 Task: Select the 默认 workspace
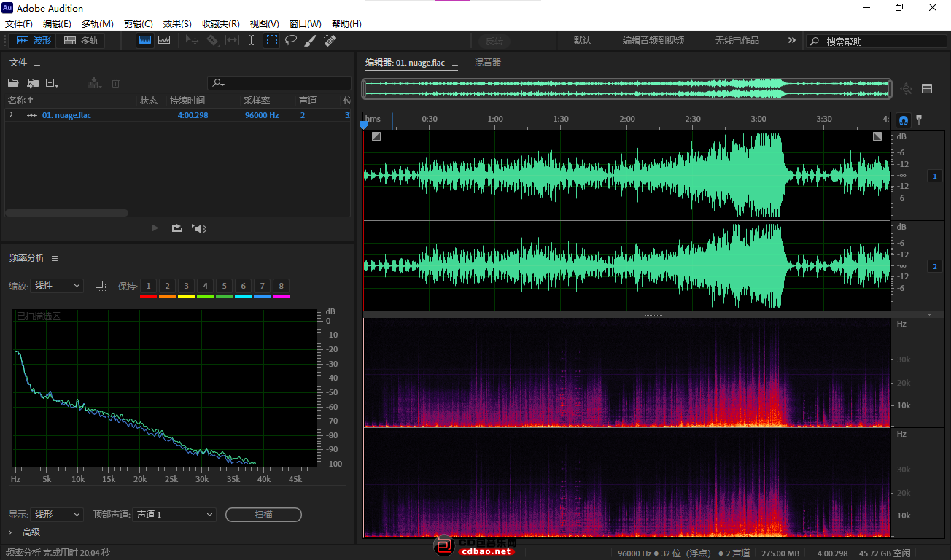583,41
